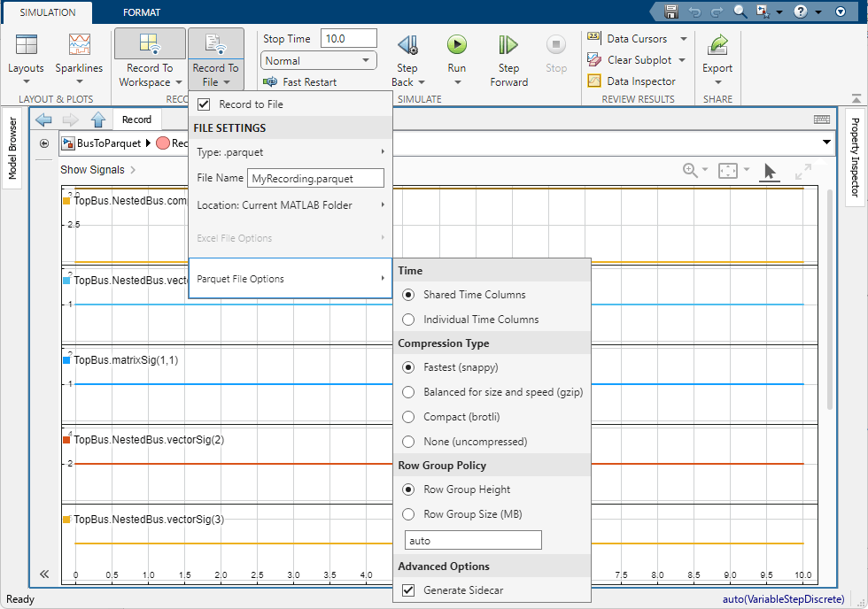Expand the Model Browser double chevron
This screenshot has width=868, height=609.
[x=44, y=574]
